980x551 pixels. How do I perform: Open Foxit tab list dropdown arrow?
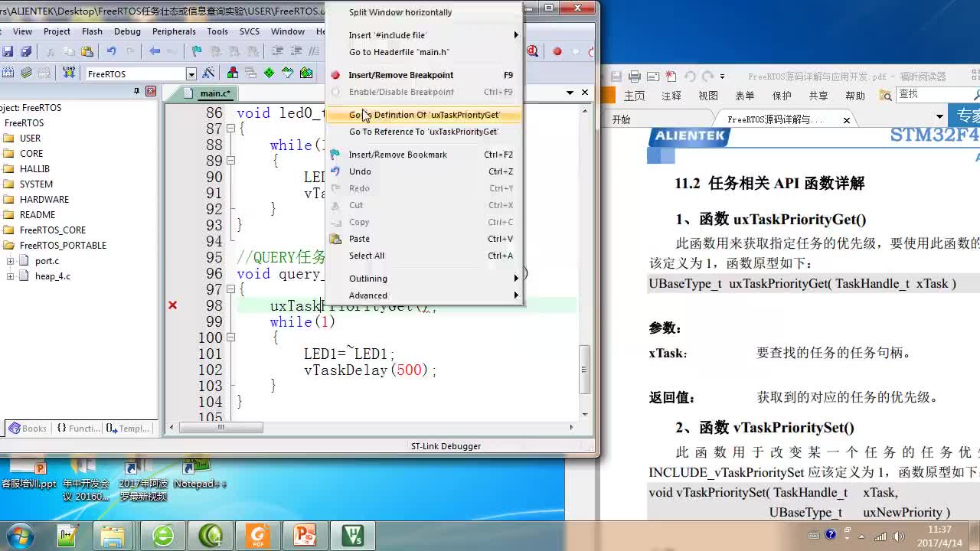click(x=939, y=117)
